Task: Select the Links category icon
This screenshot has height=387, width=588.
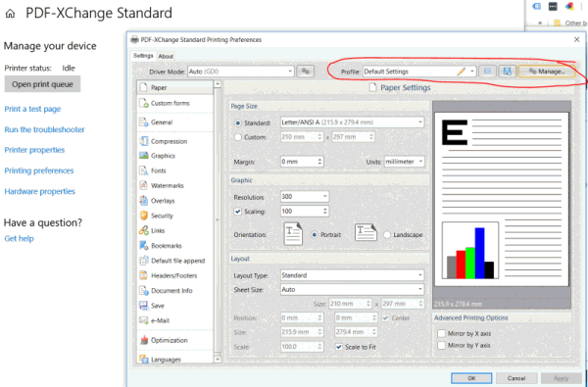Action: click(144, 230)
